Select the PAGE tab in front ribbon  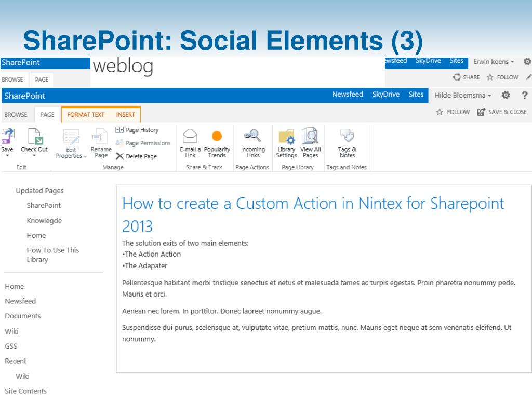click(x=47, y=115)
